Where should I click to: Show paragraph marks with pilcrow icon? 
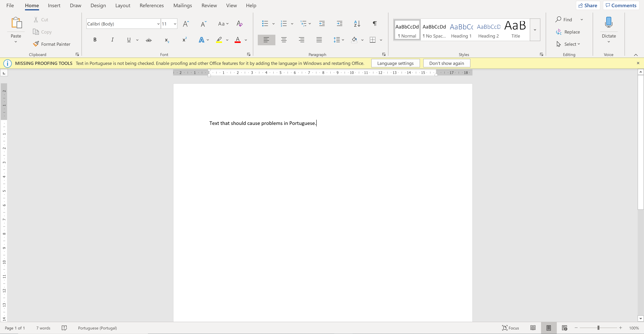(x=374, y=24)
